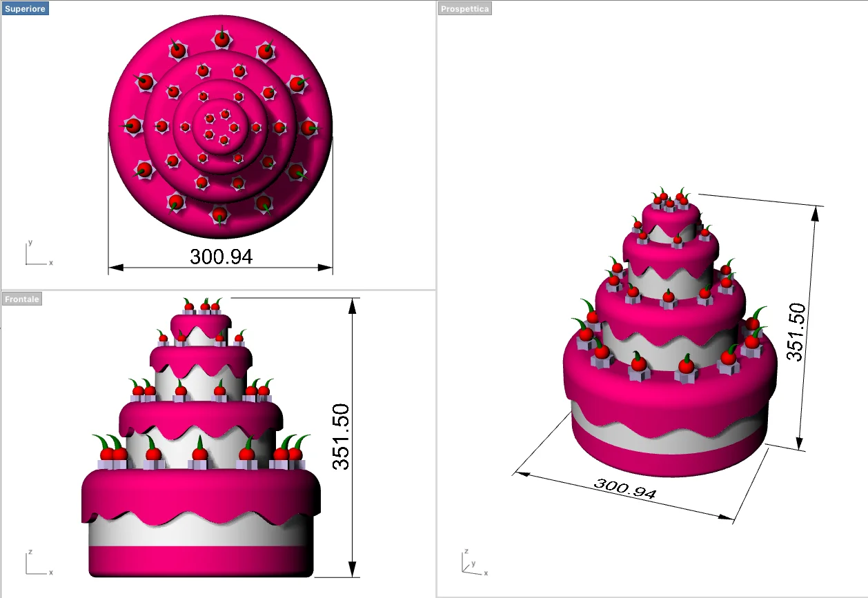Click the Frontale viewport title label

point(22,299)
